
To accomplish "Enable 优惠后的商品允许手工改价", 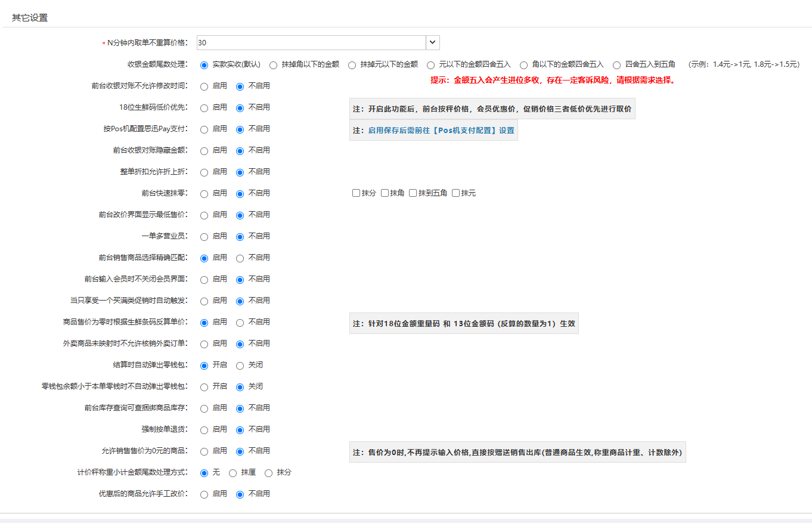I will pyautogui.click(x=204, y=494).
